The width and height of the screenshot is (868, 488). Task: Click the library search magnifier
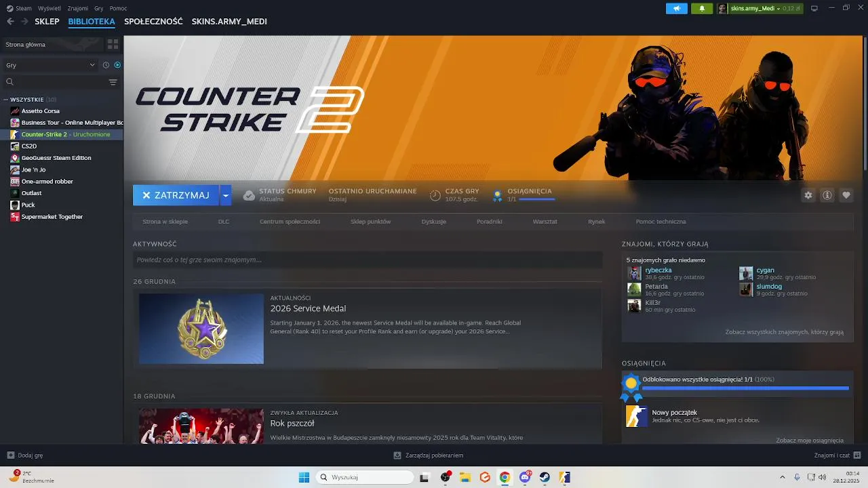click(9, 82)
